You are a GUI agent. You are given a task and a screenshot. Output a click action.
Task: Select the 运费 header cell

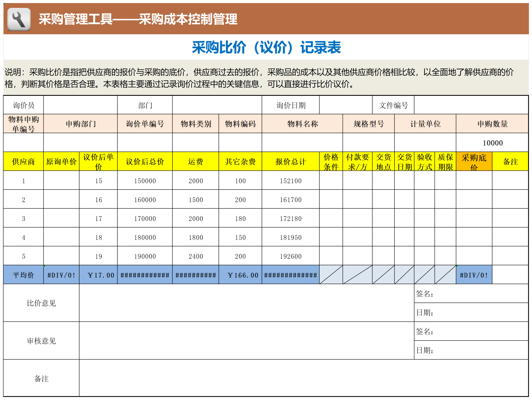pos(196,162)
